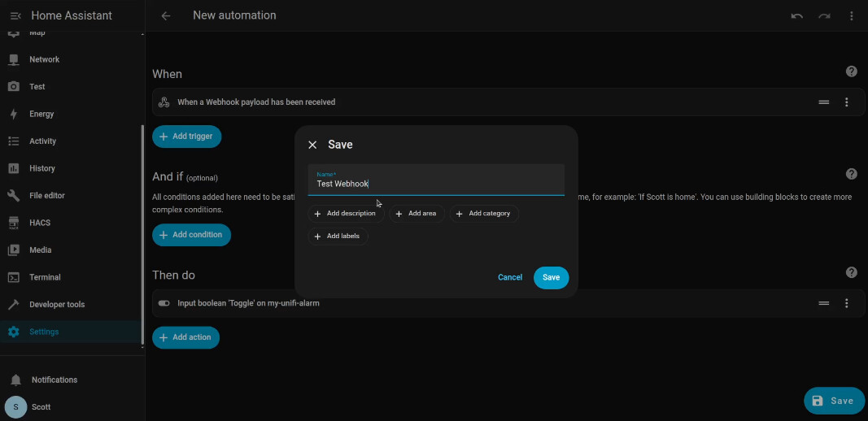
Task: Open help for the Then do section
Action: click(851, 272)
